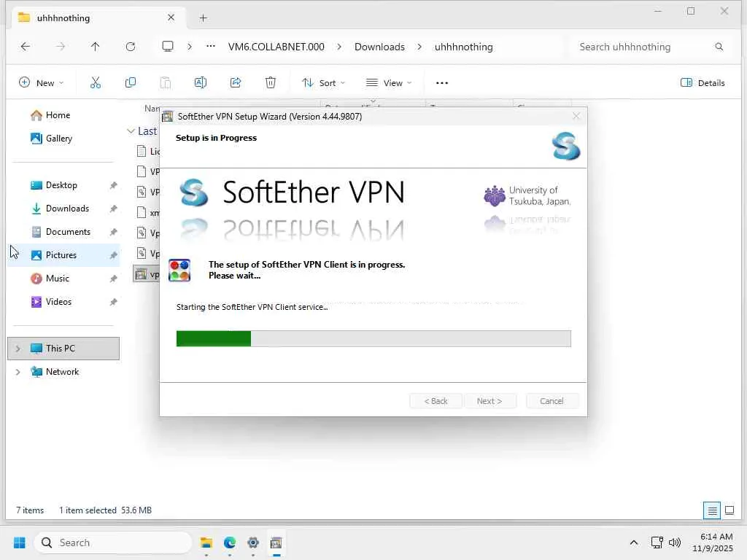The height and width of the screenshot is (560, 747).
Task: Click the Copy icon in Explorer toolbar
Action: [130, 83]
